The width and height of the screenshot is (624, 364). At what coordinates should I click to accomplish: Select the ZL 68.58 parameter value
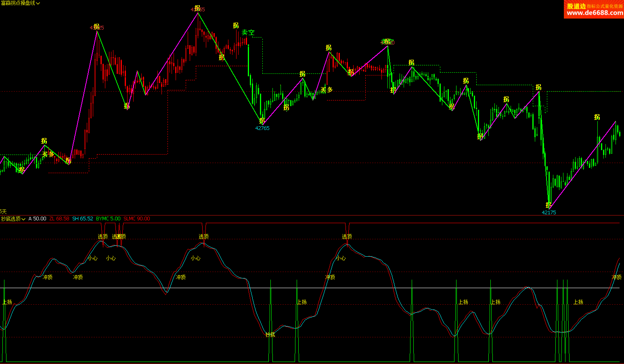pos(59,219)
